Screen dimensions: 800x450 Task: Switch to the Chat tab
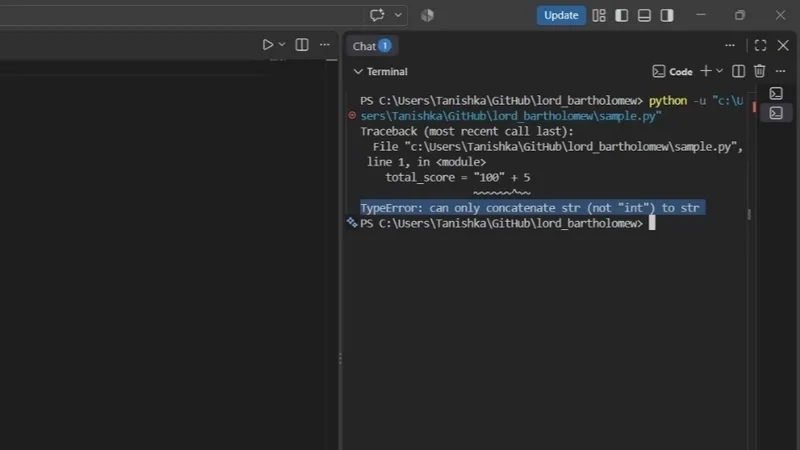(x=371, y=46)
